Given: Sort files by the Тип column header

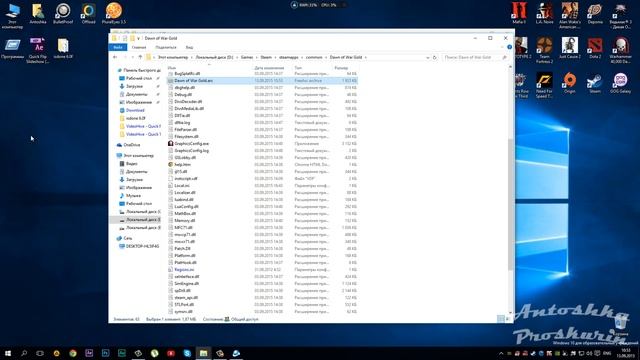Looking at the screenshot, I should point(298,68).
